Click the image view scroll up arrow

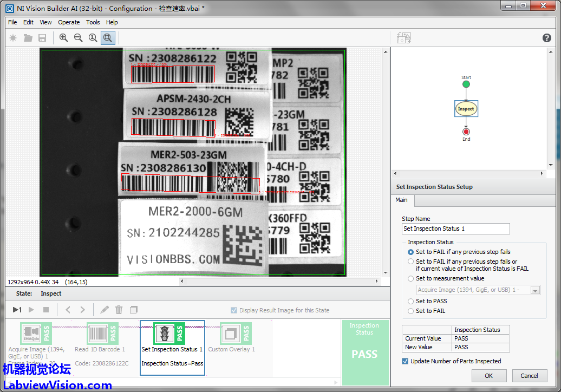pos(386,52)
